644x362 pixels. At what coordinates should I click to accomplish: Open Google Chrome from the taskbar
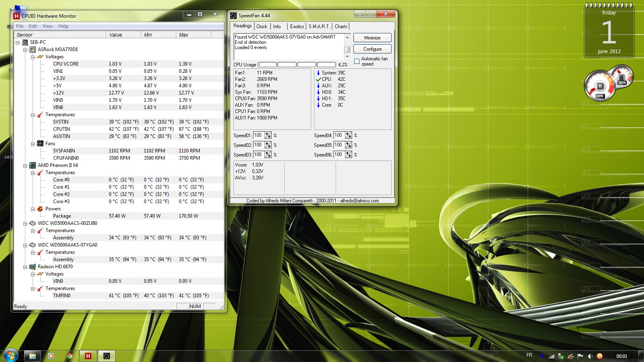pyautogui.click(x=70, y=356)
